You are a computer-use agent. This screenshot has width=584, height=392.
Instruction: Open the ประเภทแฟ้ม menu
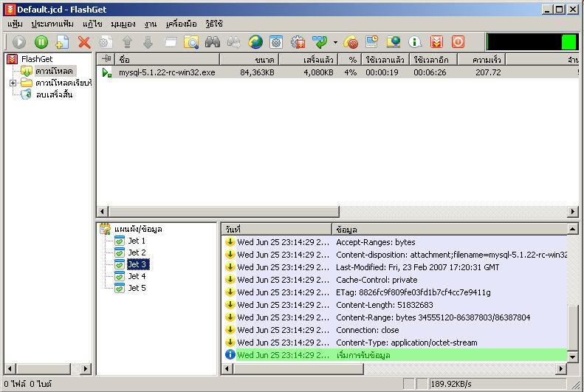point(52,24)
